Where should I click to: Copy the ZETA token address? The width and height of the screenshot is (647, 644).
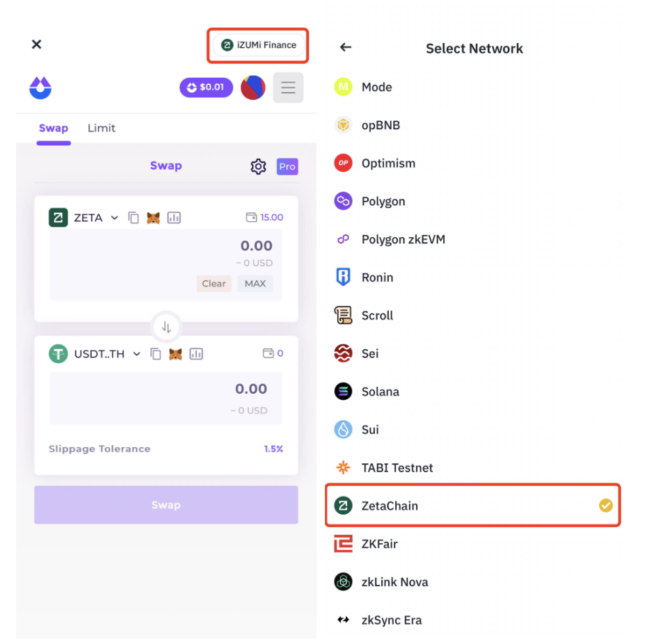pyautogui.click(x=134, y=218)
